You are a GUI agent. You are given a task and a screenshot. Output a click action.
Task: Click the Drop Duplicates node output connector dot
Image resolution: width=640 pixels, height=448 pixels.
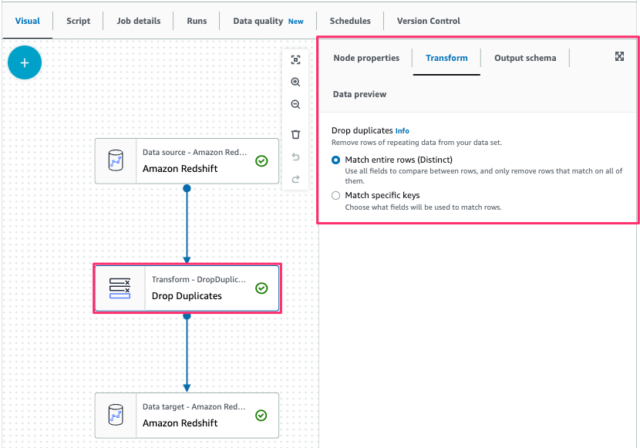(187, 315)
